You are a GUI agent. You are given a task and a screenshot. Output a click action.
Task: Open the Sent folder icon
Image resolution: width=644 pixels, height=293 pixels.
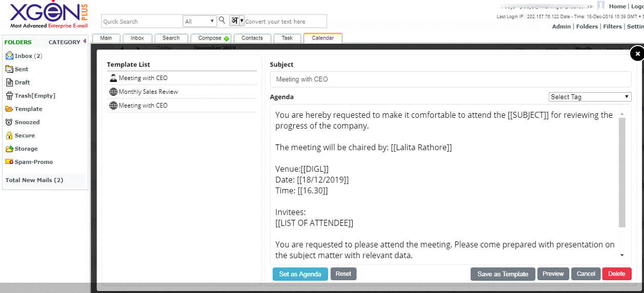coord(9,69)
